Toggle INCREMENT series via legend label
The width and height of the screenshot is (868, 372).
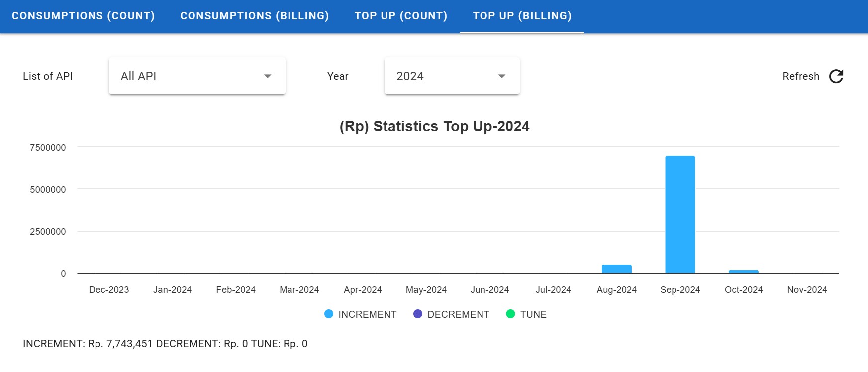(367, 314)
